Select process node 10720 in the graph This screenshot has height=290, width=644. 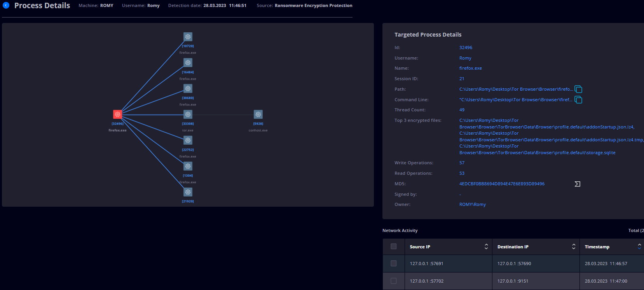188,37
